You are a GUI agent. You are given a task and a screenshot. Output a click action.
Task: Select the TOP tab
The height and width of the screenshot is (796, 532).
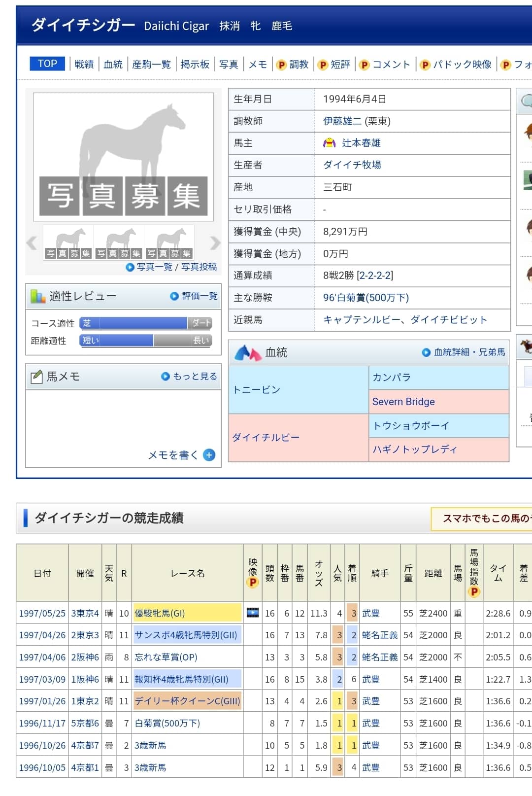pos(47,64)
